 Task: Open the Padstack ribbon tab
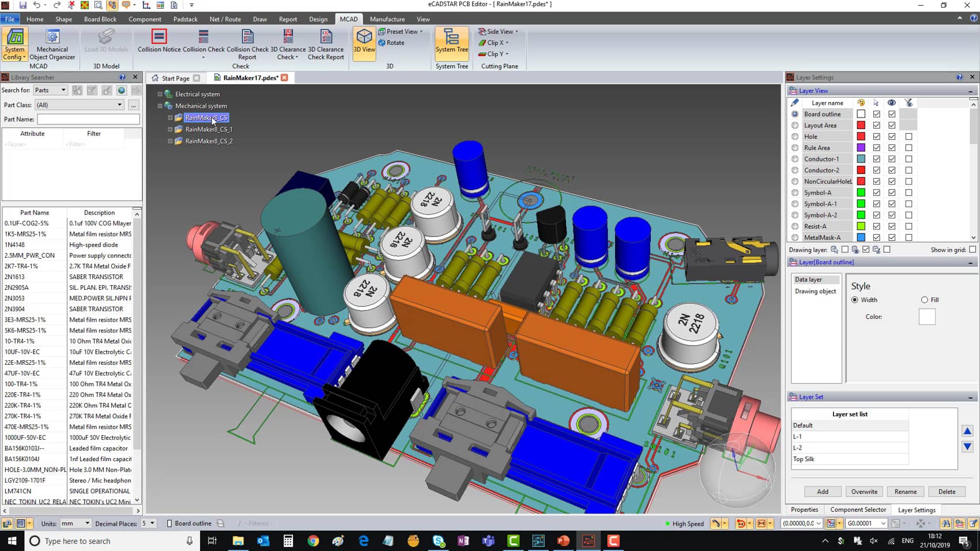185,19
